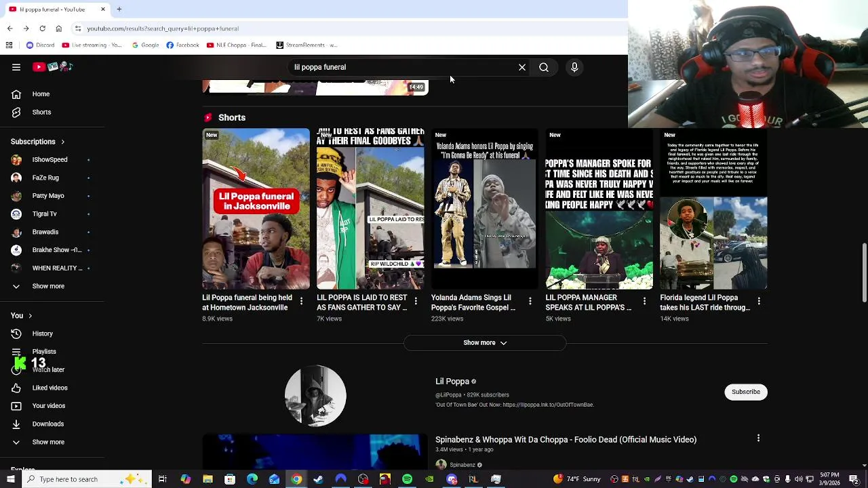The height and width of the screenshot is (488, 868).
Task: Open the Google bookmark
Action: point(145,45)
